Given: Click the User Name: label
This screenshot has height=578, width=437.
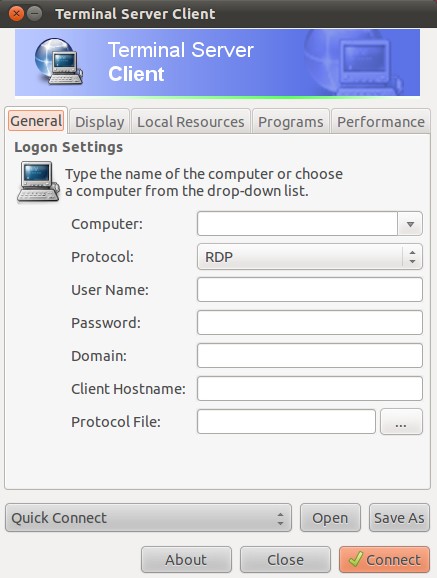Looking at the screenshot, I should click(x=110, y=290).
